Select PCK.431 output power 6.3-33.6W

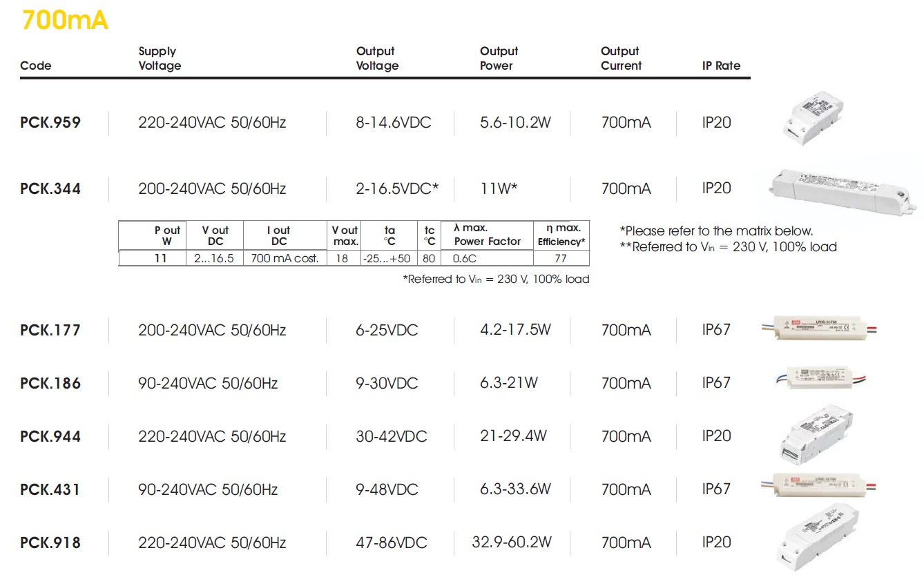tap(515, 489)
